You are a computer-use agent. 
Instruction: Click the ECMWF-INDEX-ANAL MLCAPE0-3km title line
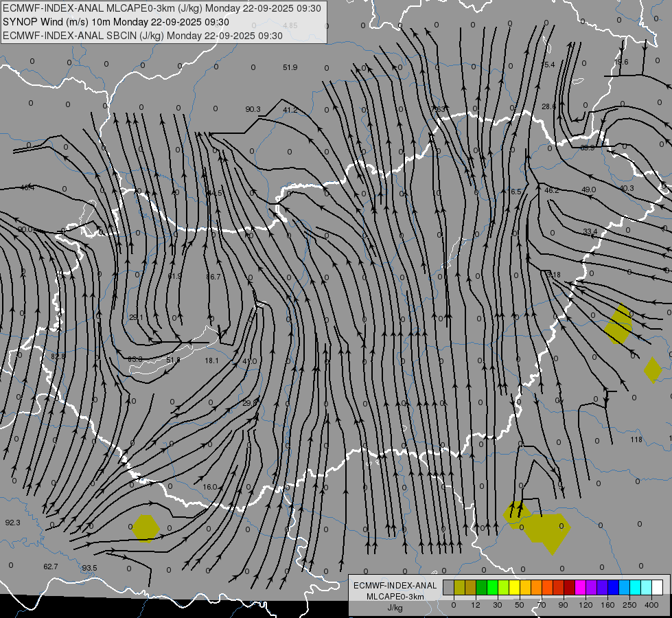(x=161, y=8)
